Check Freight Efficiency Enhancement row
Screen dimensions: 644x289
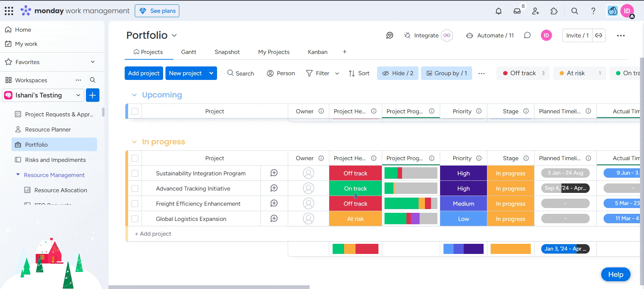tap(135, 203)
